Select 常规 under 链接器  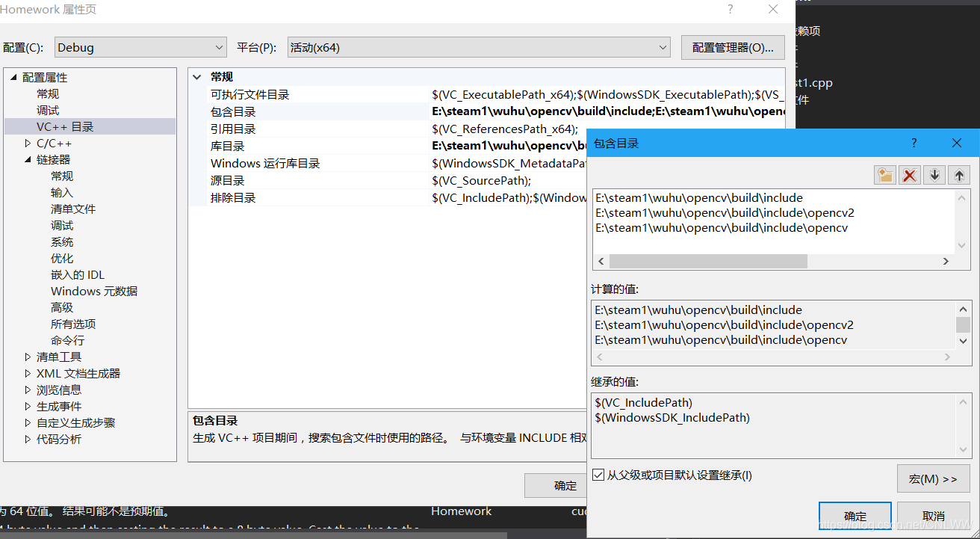point(62,176)
